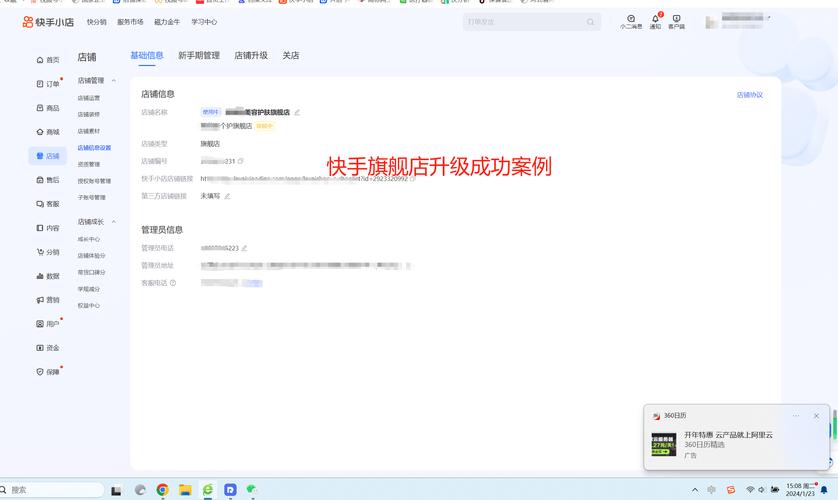Open 订单 orders in left sidebar
Viewport: 838px width, 500px height.
[x=48, y=84]
